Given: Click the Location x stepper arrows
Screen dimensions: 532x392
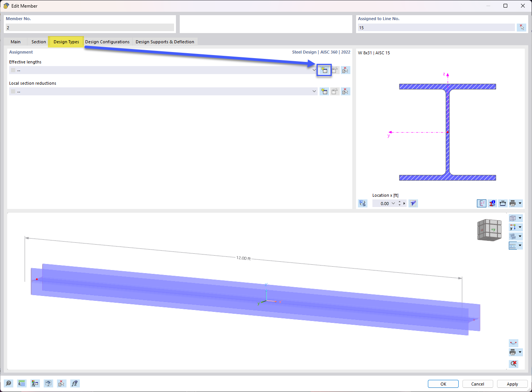Looking at the screenshot, I should point(399,204).
